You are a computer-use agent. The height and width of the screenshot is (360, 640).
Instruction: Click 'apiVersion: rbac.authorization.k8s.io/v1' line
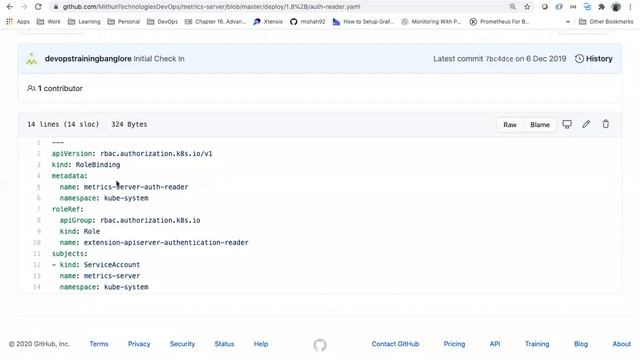(x=132, y=154)
